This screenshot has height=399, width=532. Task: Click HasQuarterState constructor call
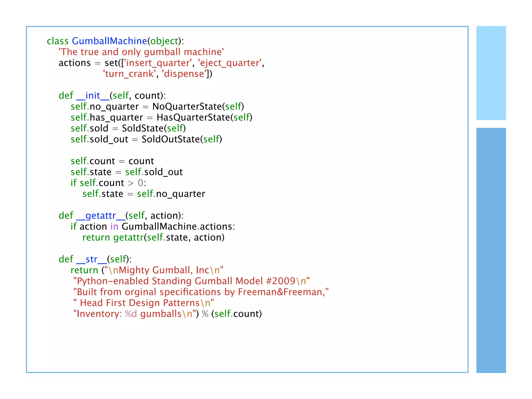click(x=193, y=117)
